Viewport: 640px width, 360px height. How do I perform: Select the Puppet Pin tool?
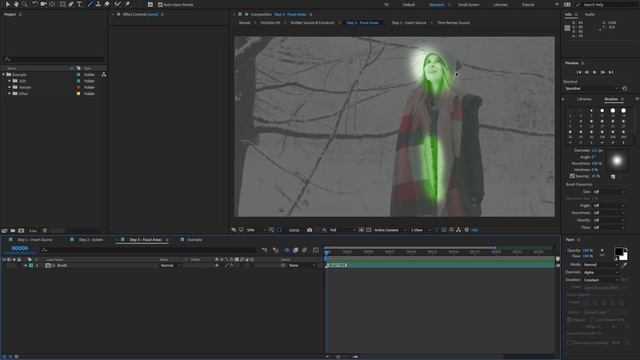(127, 4)
